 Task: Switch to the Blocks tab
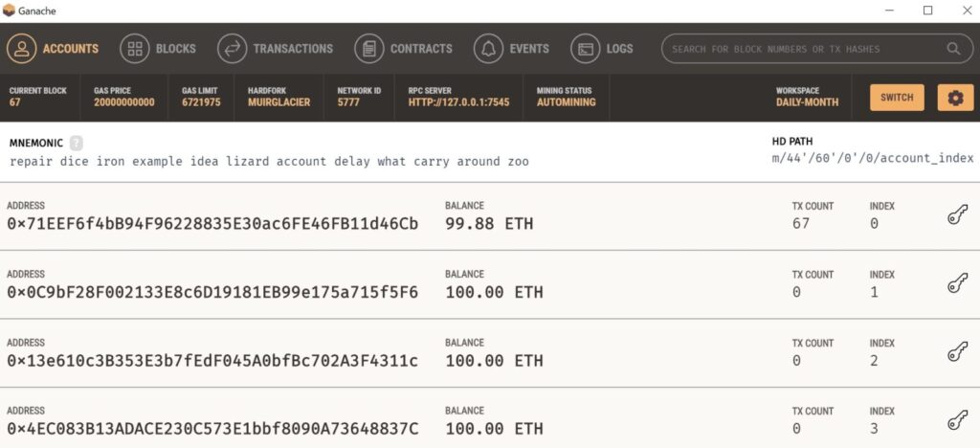(176, 49)
